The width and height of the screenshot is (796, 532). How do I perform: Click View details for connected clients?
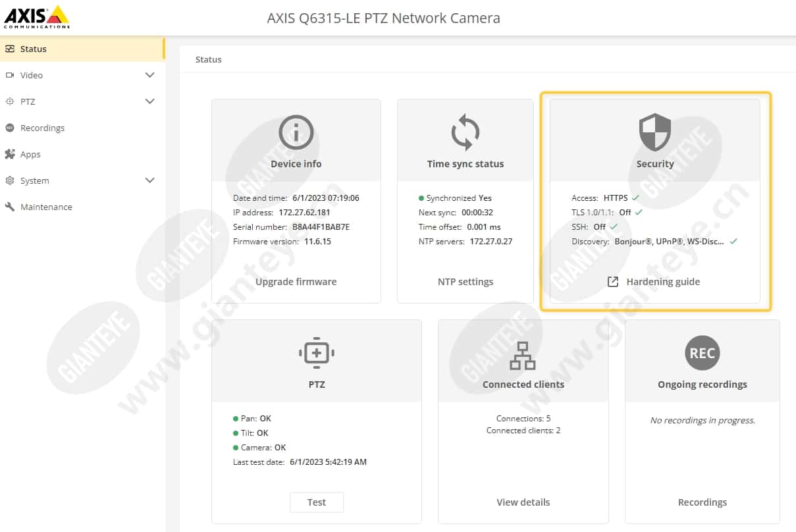coord(523,502)
